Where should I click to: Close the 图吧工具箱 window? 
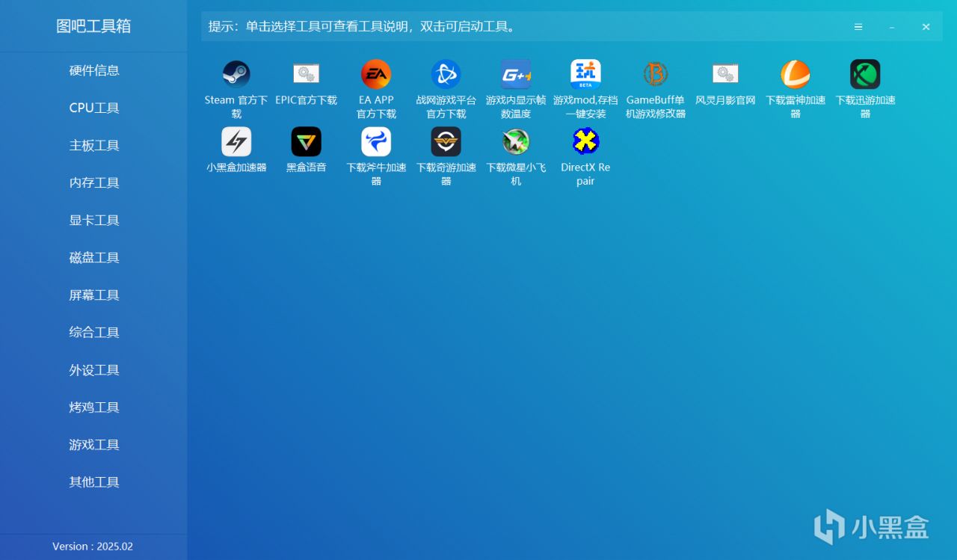(x=926, y=27)
